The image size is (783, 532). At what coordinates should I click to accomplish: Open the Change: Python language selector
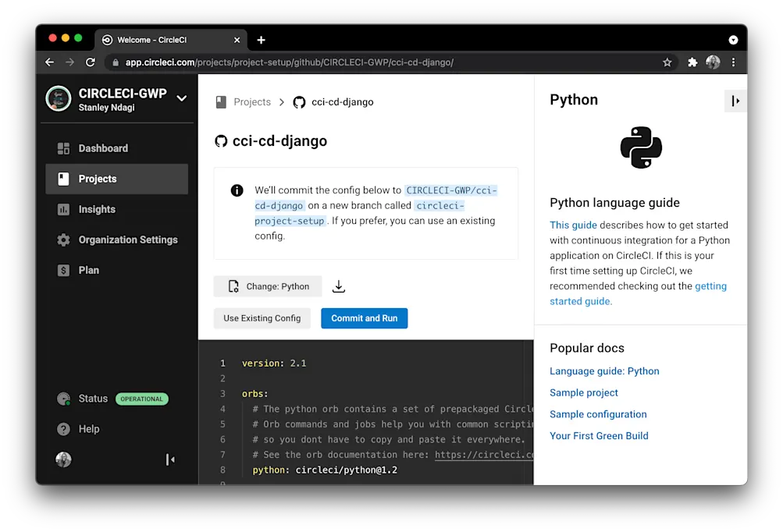click(x=267, y=286)
